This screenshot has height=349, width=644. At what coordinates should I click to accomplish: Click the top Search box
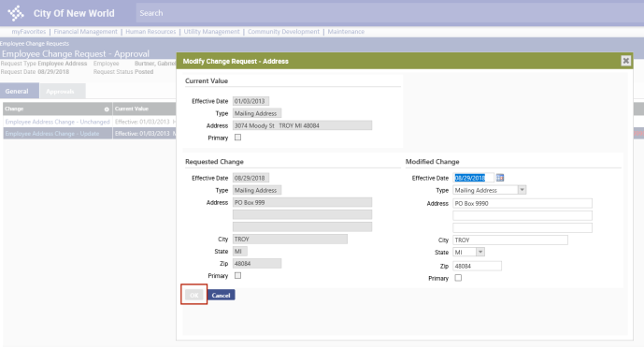(390, 13)
